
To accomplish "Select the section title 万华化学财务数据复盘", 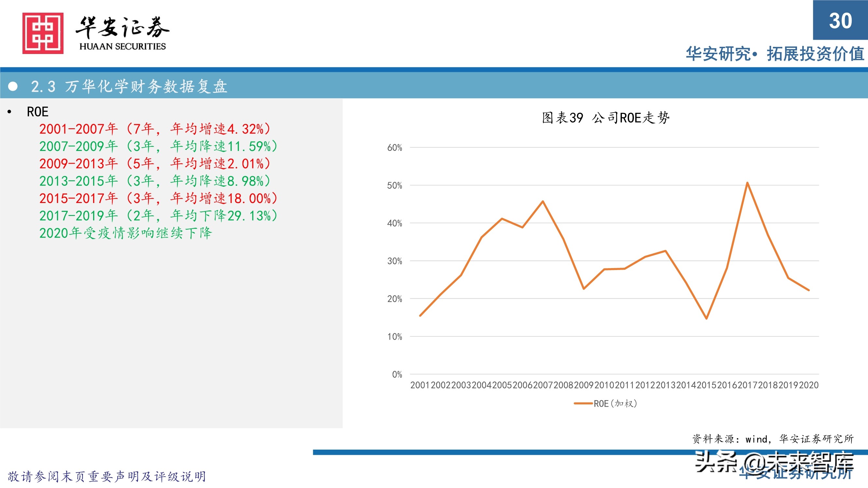I will [x=146, y=87].
